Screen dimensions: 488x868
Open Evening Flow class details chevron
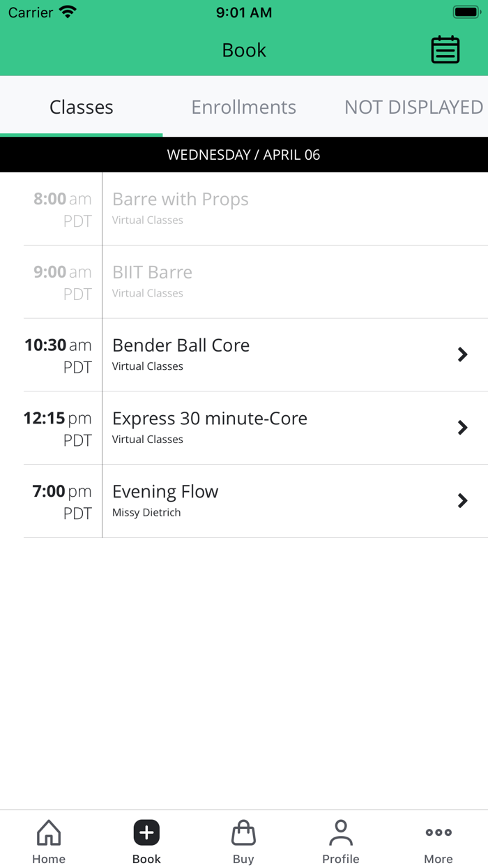(x=462, y=500)
